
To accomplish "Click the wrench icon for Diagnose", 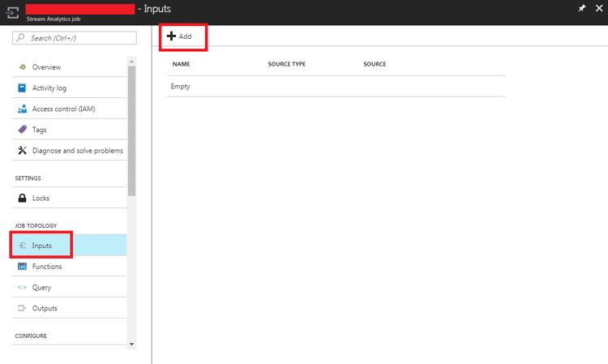I will pos(22,151).
